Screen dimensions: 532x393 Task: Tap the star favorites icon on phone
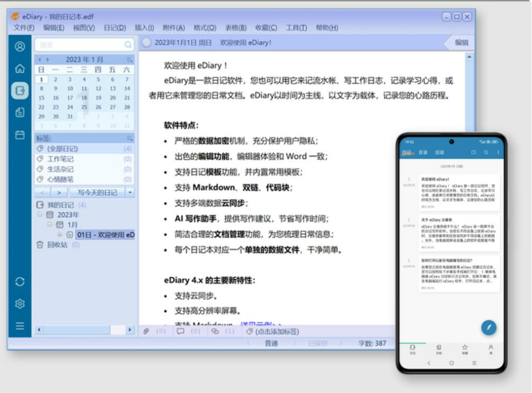click(465, 349)
